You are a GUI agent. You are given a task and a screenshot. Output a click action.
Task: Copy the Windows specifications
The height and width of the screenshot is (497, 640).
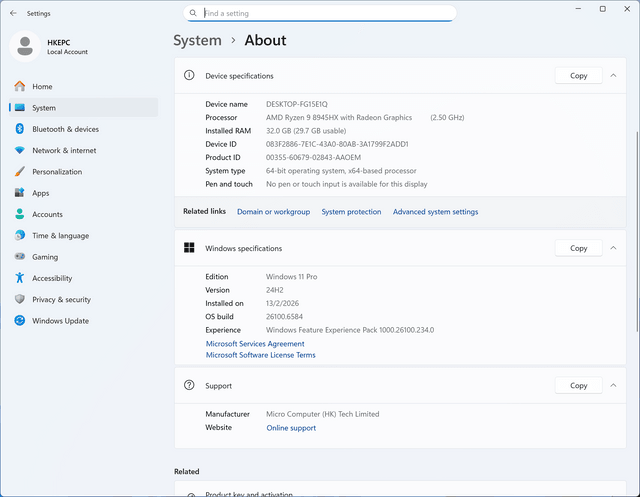pyautogui.click(x=578, y=248)
